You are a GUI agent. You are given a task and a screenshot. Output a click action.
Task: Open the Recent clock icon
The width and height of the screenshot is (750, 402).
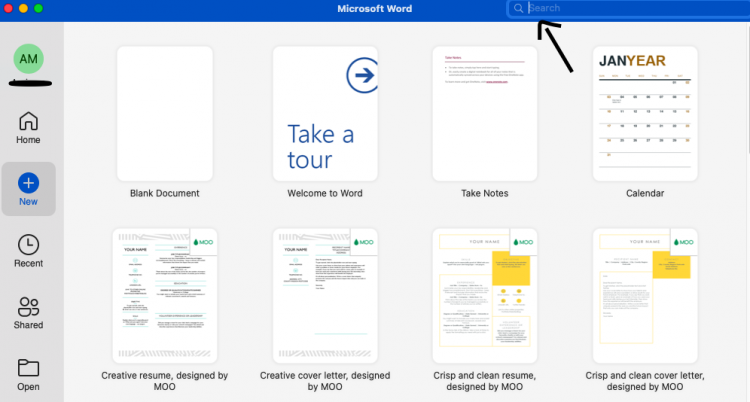[x=28, y=245]
